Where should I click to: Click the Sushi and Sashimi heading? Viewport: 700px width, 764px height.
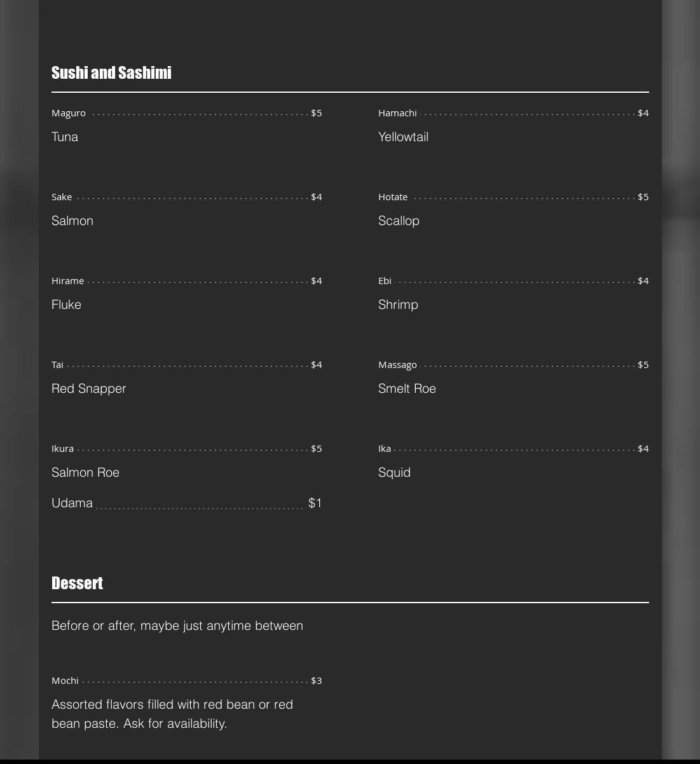pyautogui.click(x=111, y=73)
